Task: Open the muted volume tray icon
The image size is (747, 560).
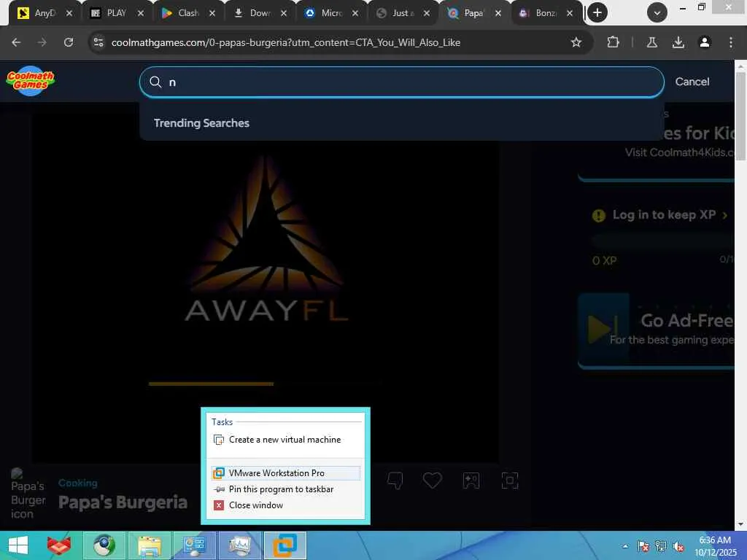Action: tap(678, 546)
